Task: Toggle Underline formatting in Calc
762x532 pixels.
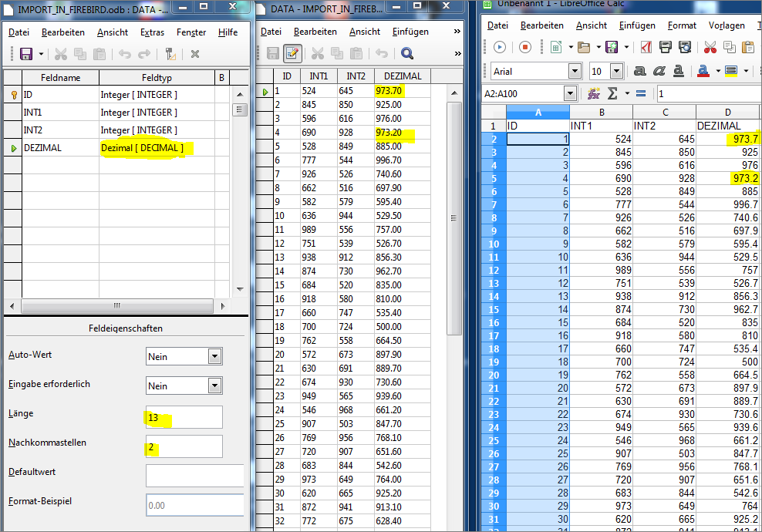Action: (679, 71)
